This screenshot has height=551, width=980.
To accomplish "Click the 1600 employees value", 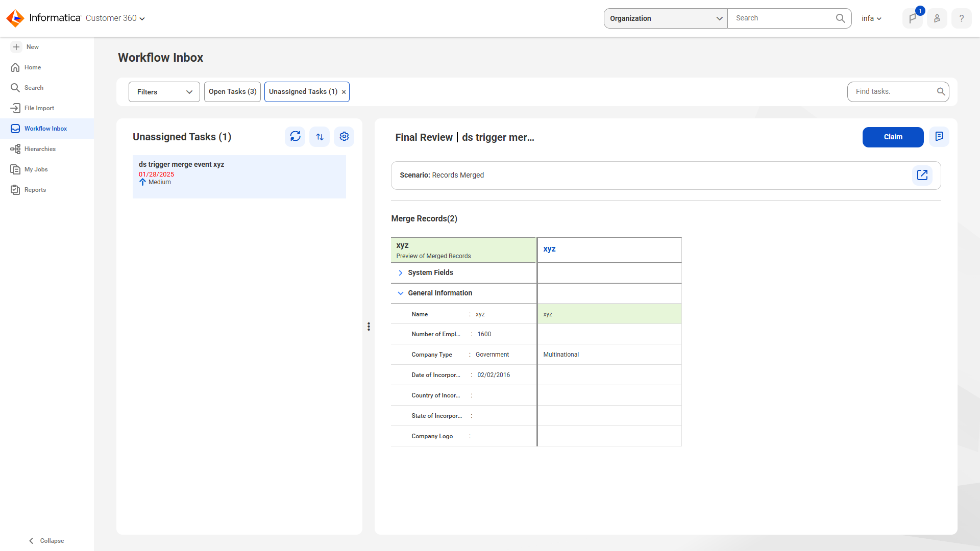I will (x=484, y=334).
